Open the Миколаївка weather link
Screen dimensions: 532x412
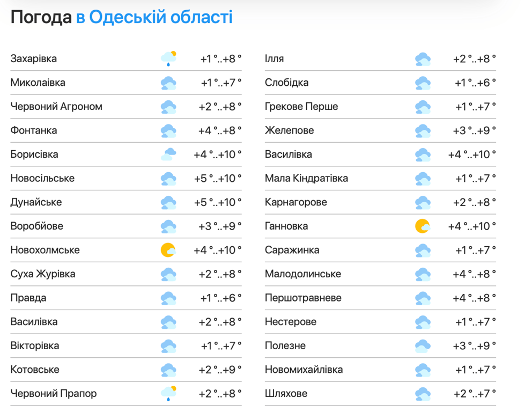coord(38,83)
